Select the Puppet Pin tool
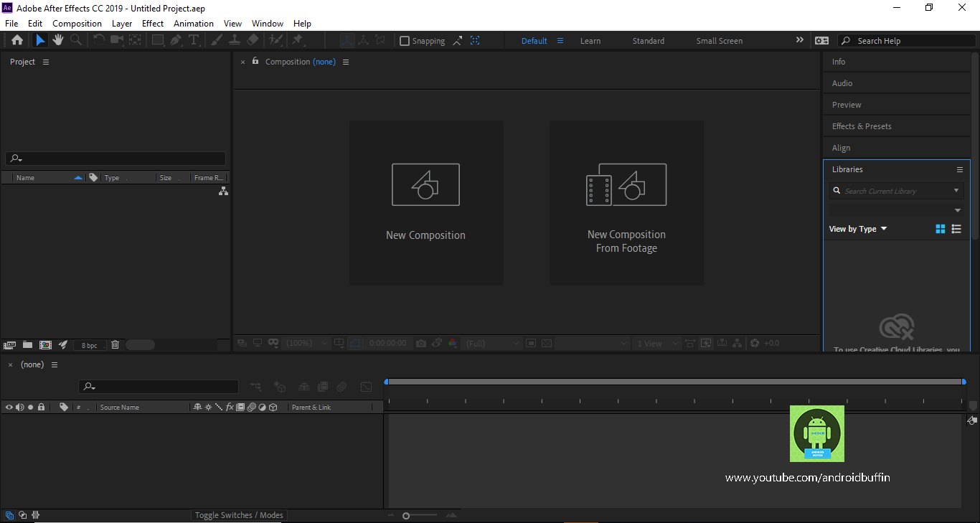 pyautogui.click(x=297, y=40)
